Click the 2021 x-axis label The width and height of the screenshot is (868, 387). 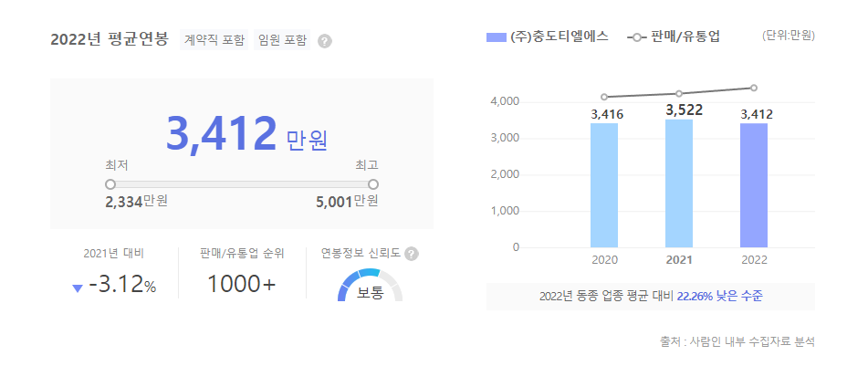point(679,259)
